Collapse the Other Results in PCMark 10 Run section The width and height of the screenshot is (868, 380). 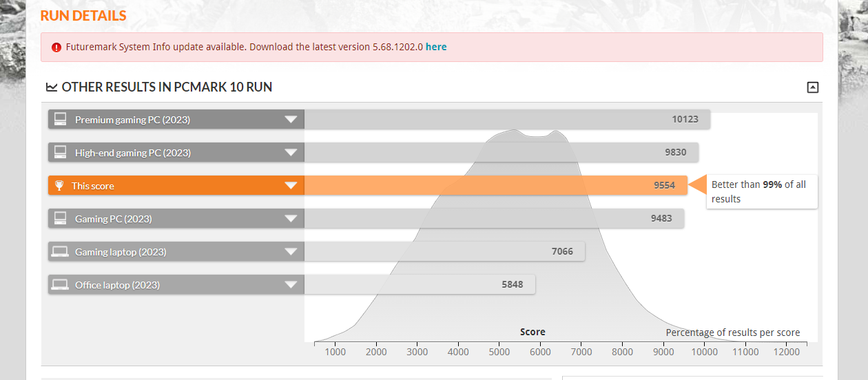[813, 87]
